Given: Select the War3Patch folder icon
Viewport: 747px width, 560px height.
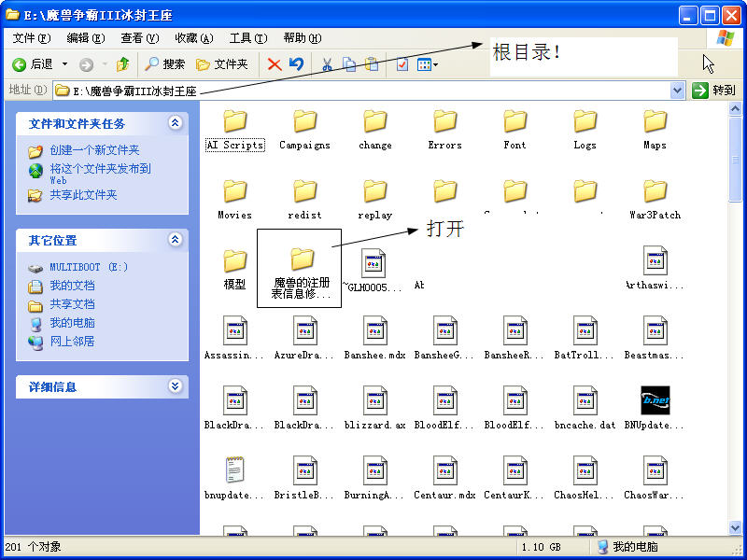Looking at the screenshot, I should click(x=655, y=192).
